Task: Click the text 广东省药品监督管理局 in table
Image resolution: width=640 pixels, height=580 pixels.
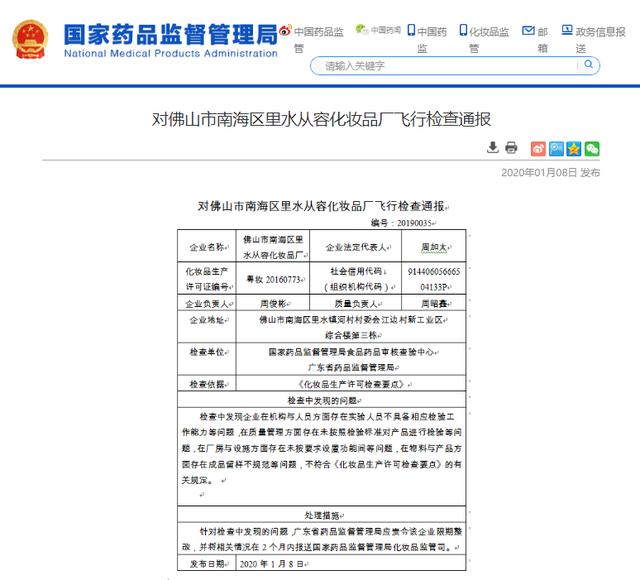Action: pos(351,367)
